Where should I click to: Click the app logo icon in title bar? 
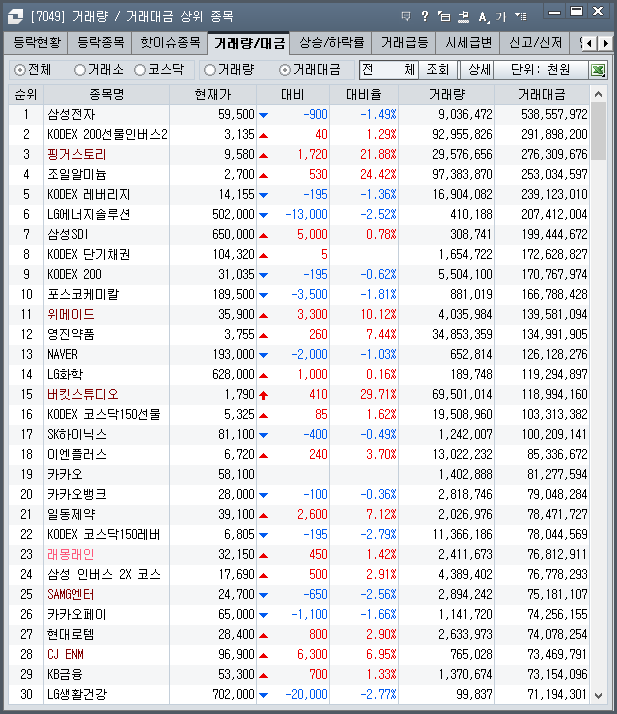point(15,17)
